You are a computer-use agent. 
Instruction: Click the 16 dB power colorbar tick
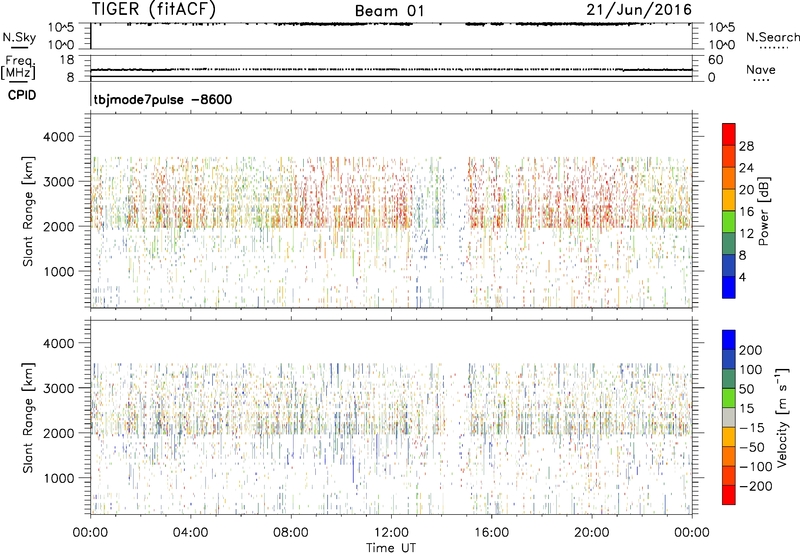pos(746,212)
